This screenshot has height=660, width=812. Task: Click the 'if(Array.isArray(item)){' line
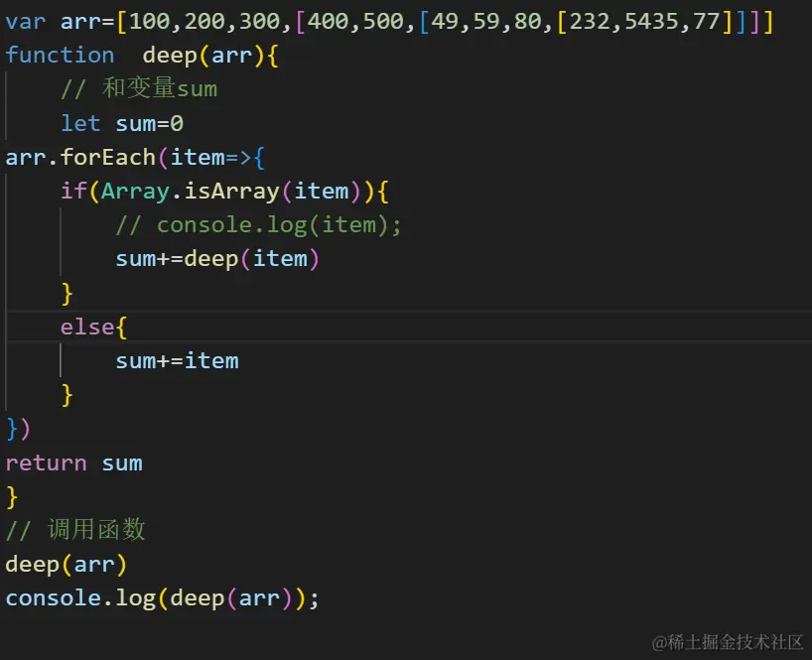pos(224,192)
